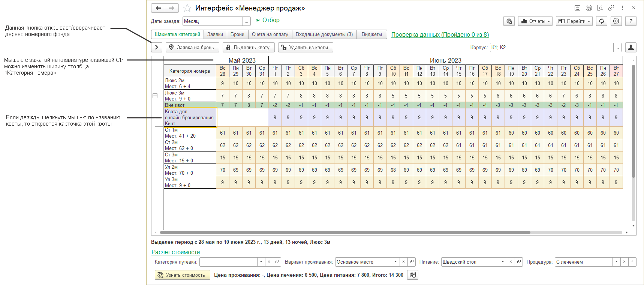Add form to favorites with star icon

tap(187, 8)
